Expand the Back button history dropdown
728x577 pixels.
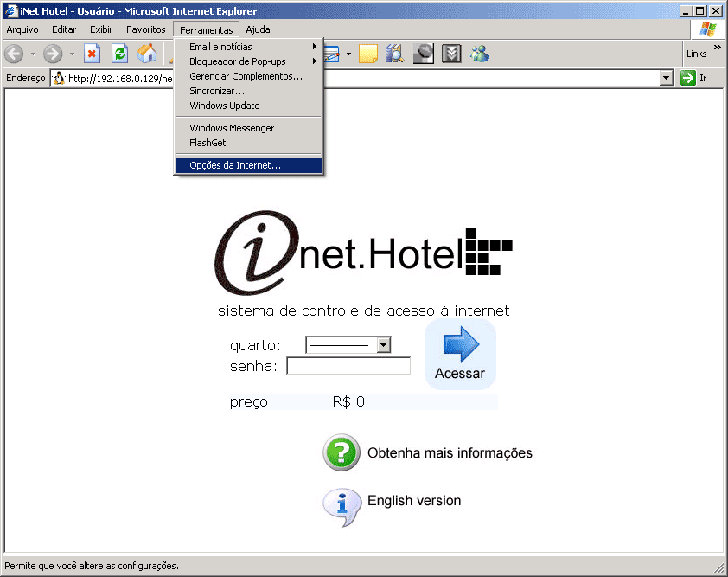[x=33, y=54]
